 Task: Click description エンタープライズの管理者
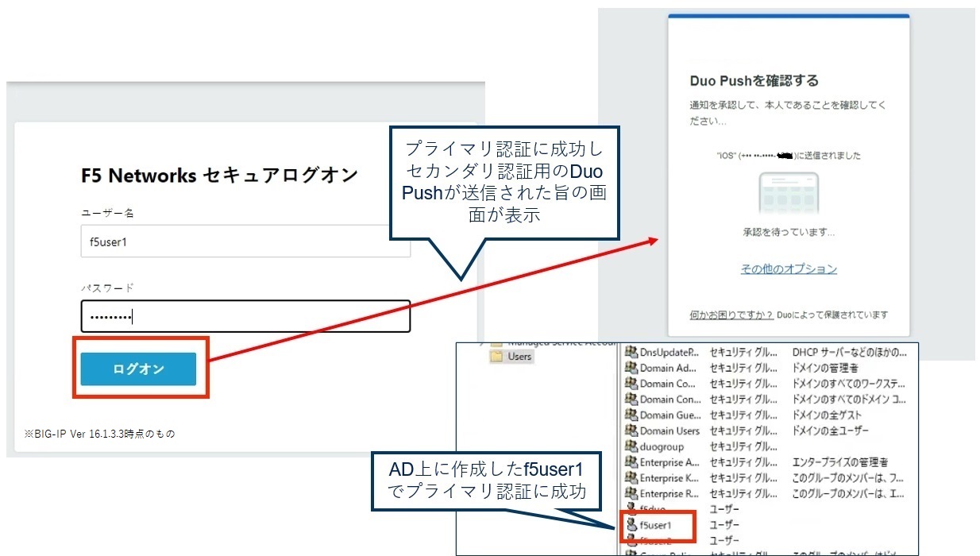[840, 462]
